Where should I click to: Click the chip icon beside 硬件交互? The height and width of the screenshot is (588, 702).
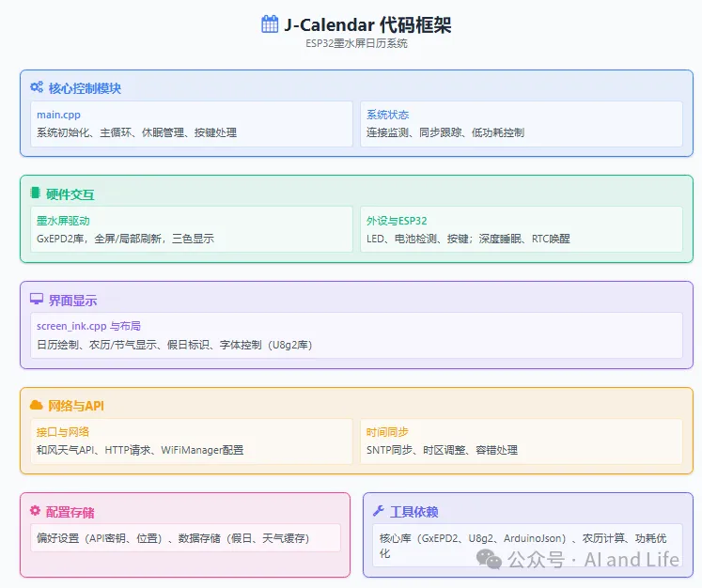coord(35,193)
